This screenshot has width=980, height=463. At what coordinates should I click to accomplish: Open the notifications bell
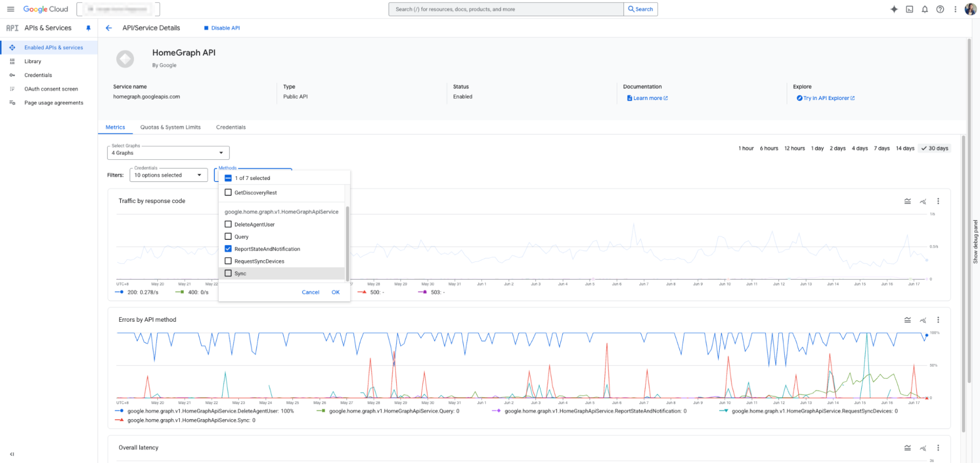coord(925,9)
